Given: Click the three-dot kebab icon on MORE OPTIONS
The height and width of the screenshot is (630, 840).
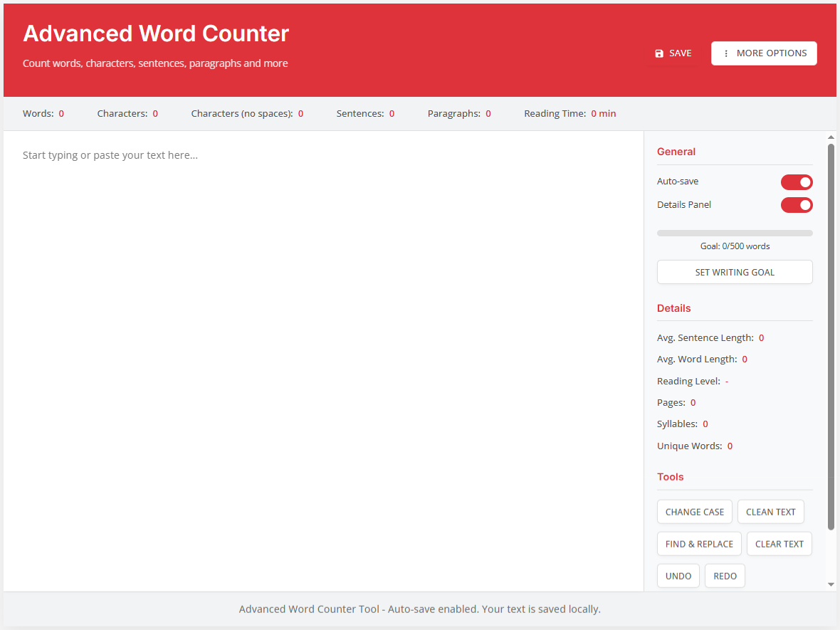Looking at the screenshot, I should point(725,53).
